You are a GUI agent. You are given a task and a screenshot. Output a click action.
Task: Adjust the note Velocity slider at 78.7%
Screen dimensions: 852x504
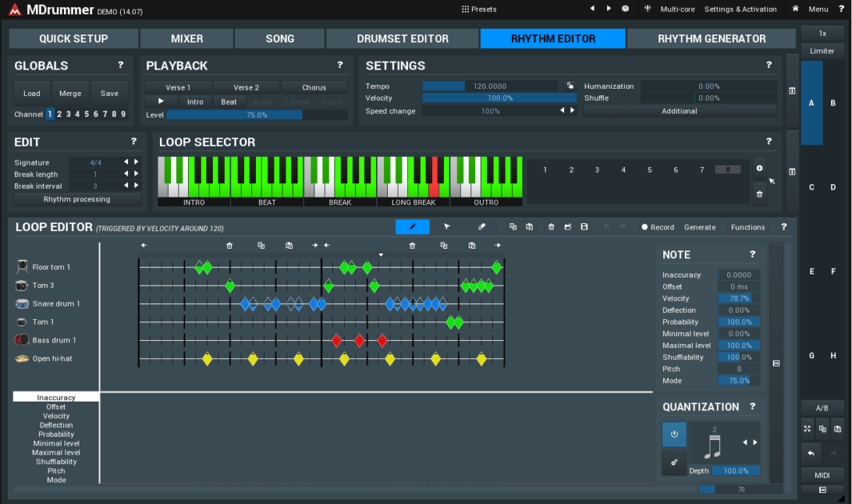[x=739, y=298]
